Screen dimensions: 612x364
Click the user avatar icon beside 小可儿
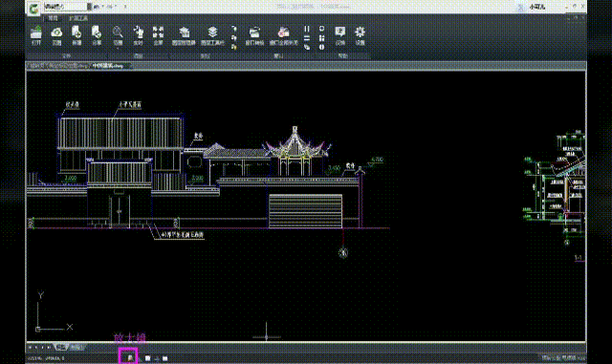pos(520,7)
